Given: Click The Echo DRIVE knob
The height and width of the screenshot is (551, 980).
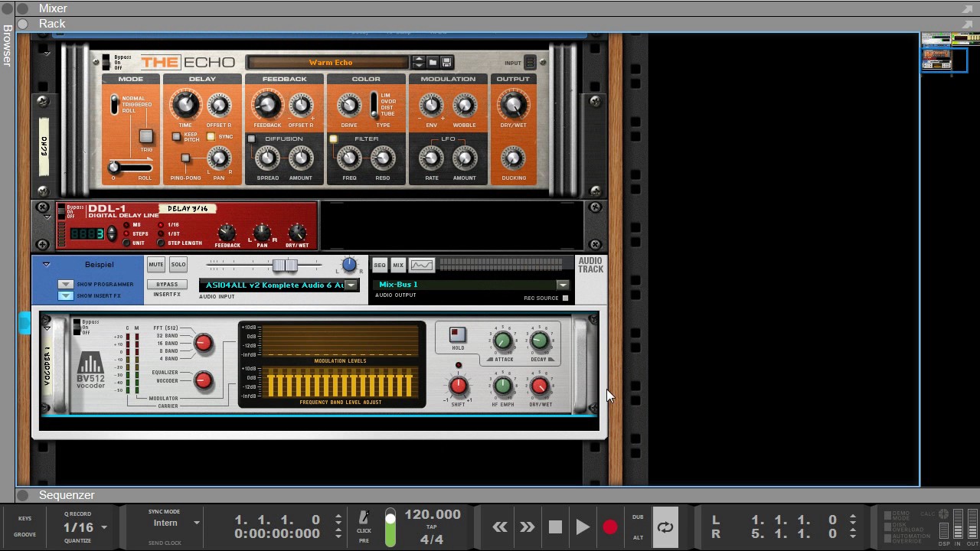Looking at the screenshot, I should point(349,106).
